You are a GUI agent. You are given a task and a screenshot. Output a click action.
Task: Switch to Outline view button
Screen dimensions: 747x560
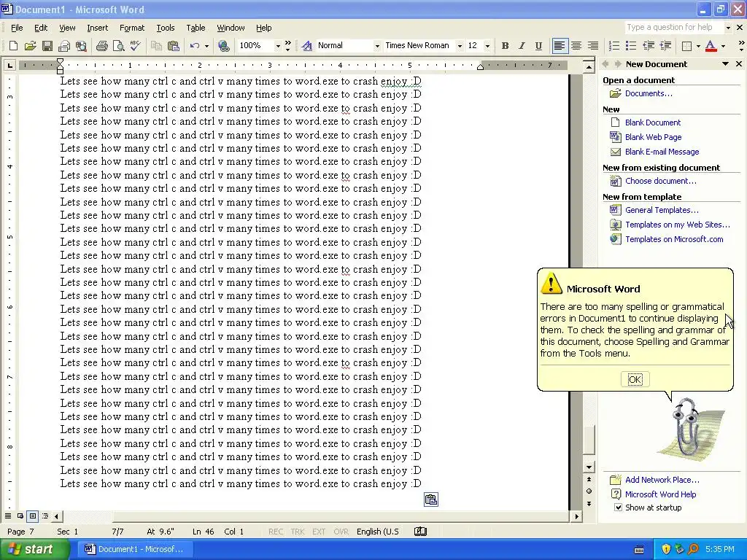point(45,516)
